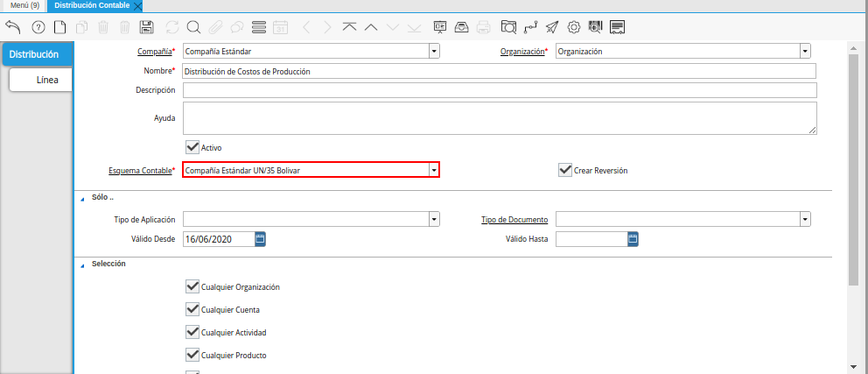868x374 pixels.
Task: Collapse the Sólo .. section
Action: pos(82,198)
